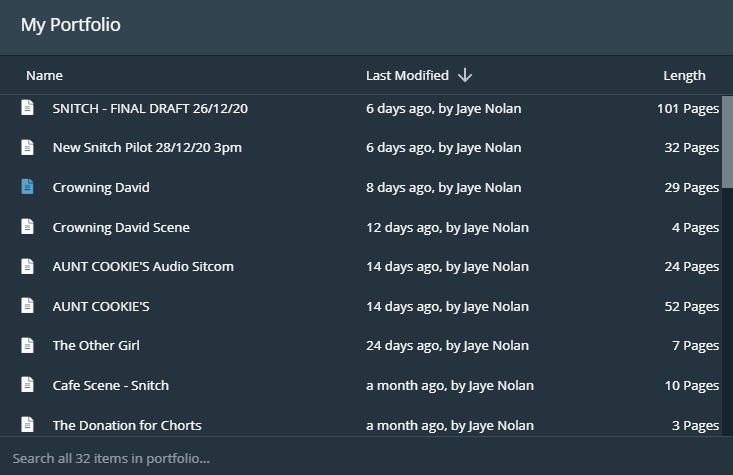Click the Cafe Scene - Snitch icon

click(x=28, y=385)
